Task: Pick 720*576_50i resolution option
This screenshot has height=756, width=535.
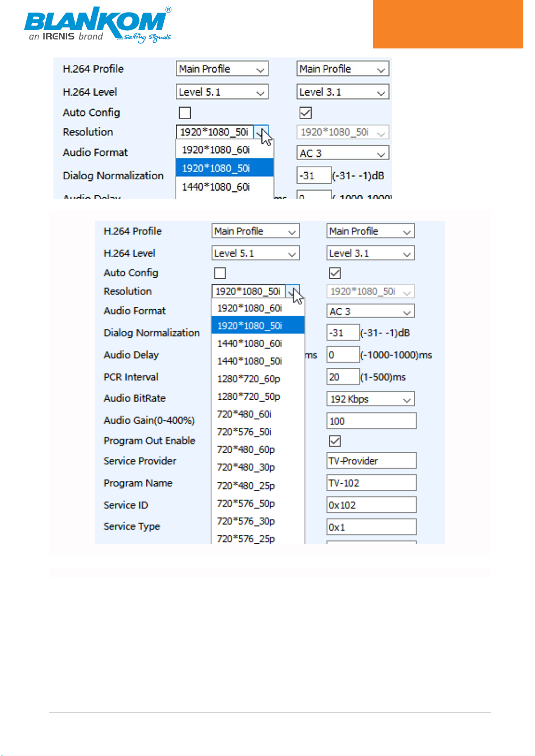Action: click(258, 432)
